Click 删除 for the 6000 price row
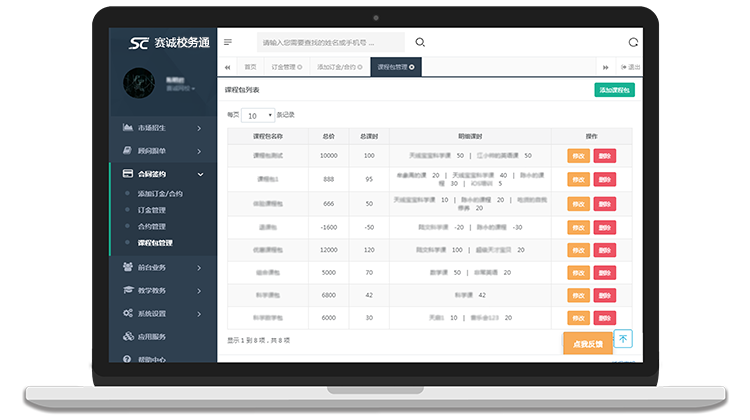Image resolution: width=750 pixels, height=420 pixels. [x=605, y=318]
